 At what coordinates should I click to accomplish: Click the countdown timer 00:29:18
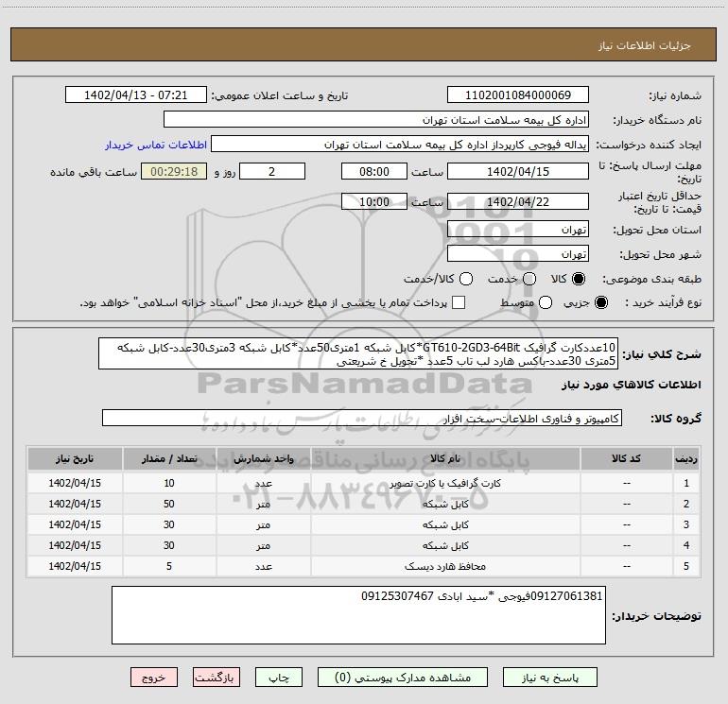pos(174,171)
